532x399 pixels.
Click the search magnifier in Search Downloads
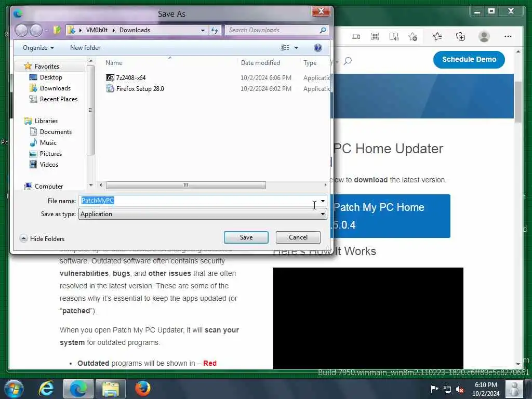(x=323, y=30)
